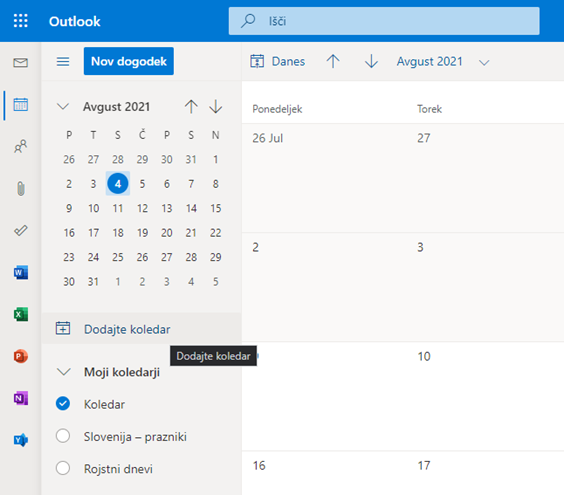Click the Dodajte koledar calendar icon
Viewport: 564px width, 495px height.
(63, 328)
